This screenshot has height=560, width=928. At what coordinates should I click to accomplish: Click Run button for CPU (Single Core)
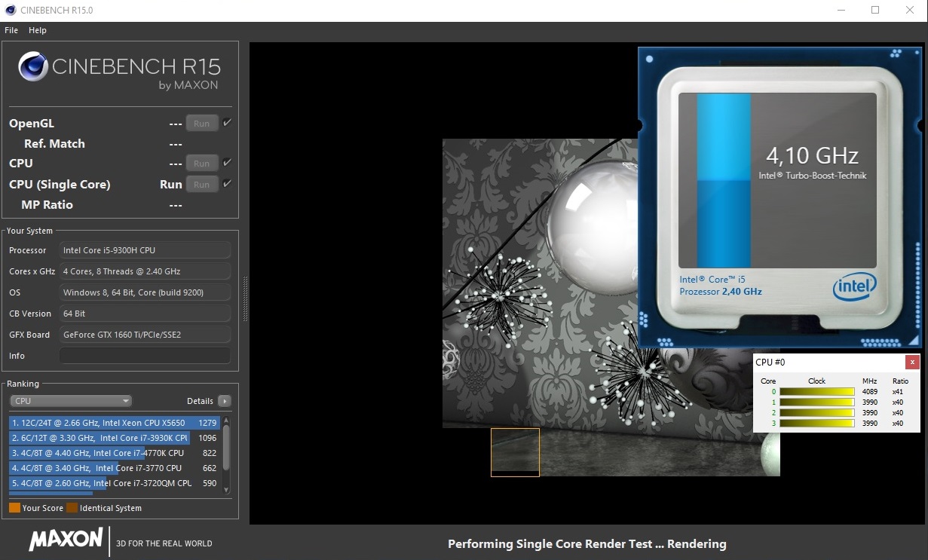(x=202, y=184)
